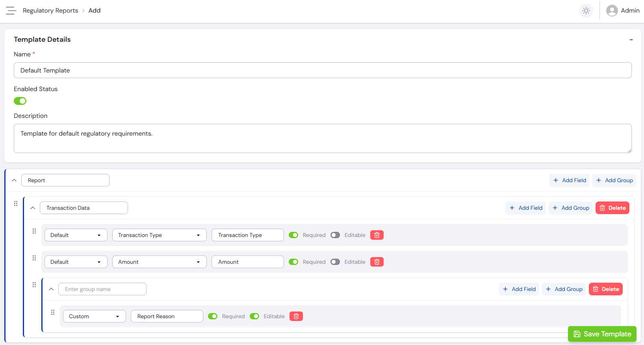Grab the unnamed group drag handle

[x=34, y=285]
